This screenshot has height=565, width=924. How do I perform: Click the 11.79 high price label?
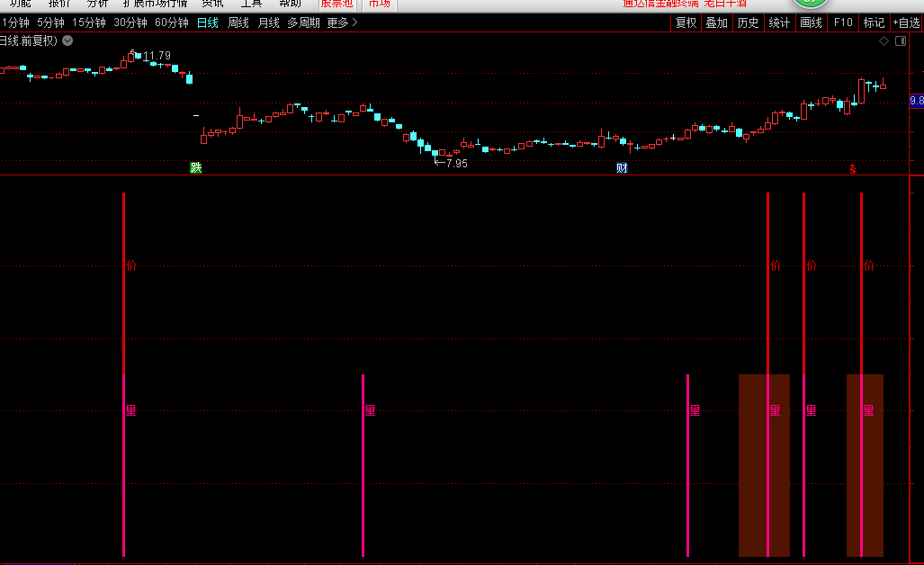click(157, 56)
